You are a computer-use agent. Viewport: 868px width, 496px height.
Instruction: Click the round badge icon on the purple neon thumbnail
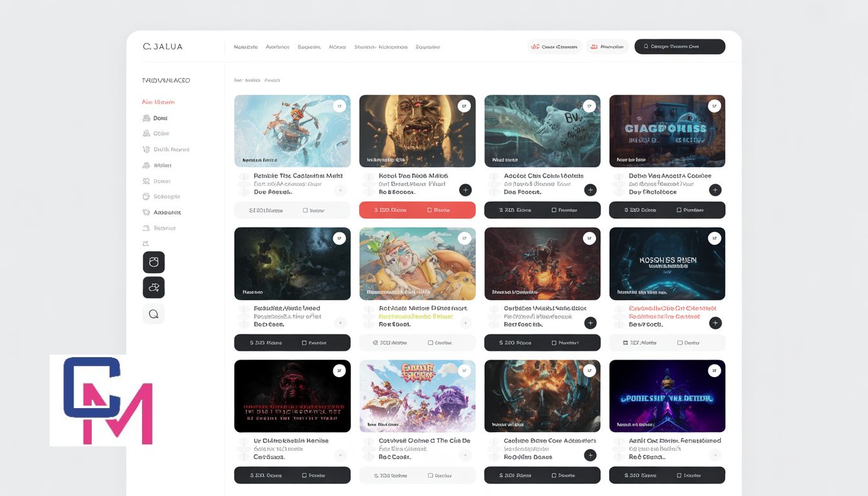pyautogui.click(x=714, y=371)
